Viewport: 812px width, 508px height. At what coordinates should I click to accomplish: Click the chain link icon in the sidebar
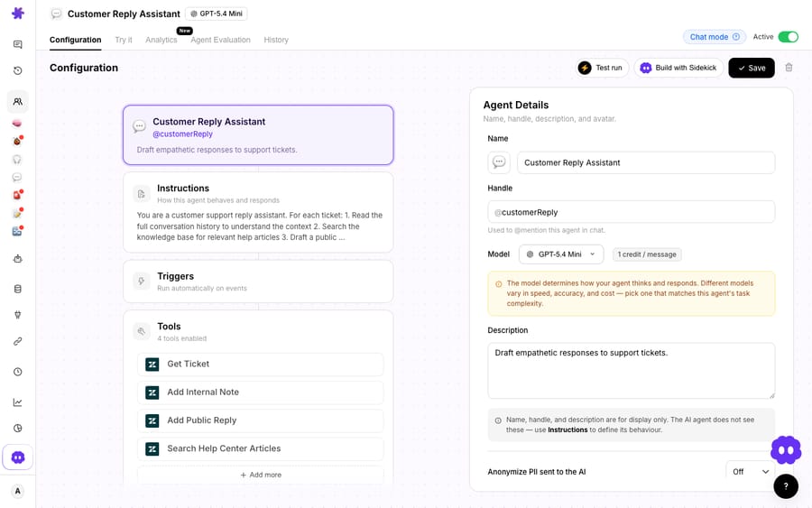pos(18,342)
